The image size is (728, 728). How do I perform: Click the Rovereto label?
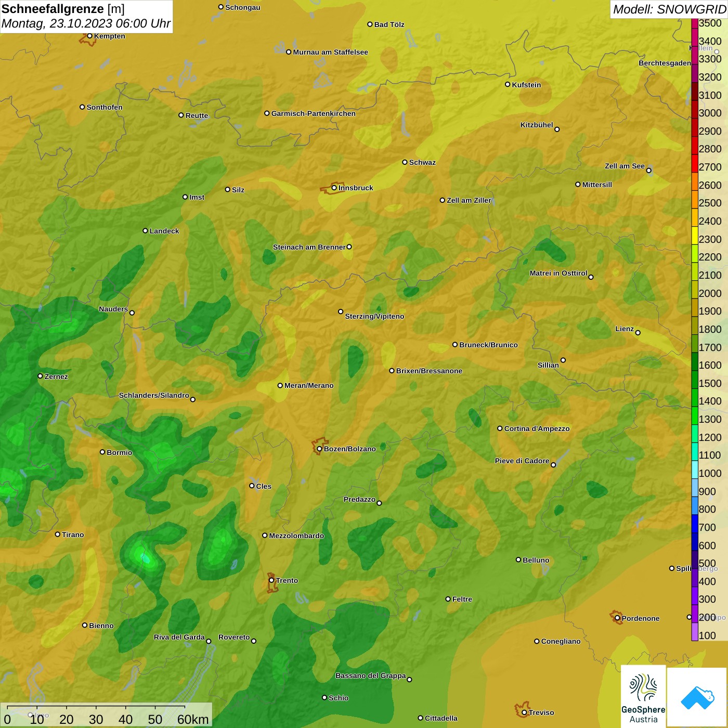(234, 637)
